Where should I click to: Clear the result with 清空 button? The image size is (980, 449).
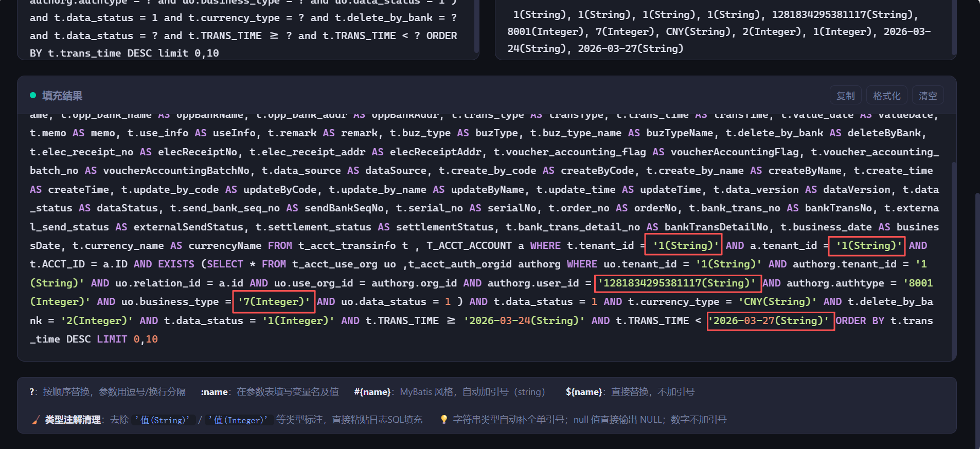point(928,96)
